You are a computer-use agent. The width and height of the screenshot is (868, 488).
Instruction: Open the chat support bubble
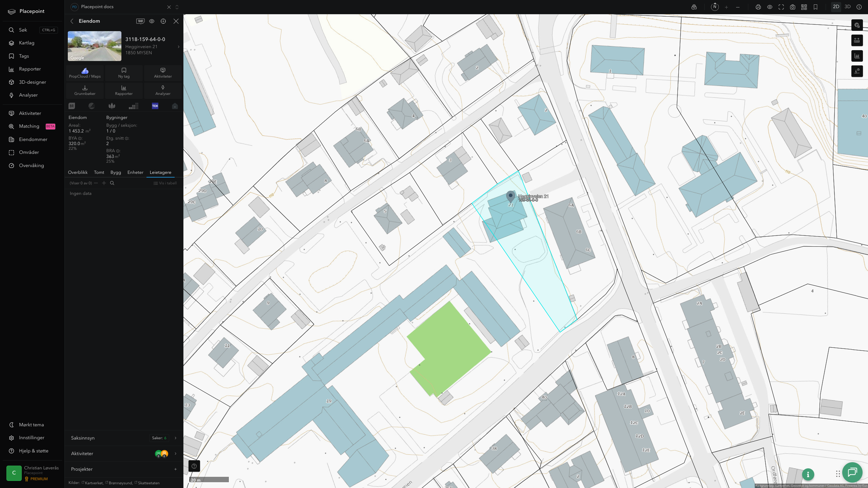(x=852, y=472)
